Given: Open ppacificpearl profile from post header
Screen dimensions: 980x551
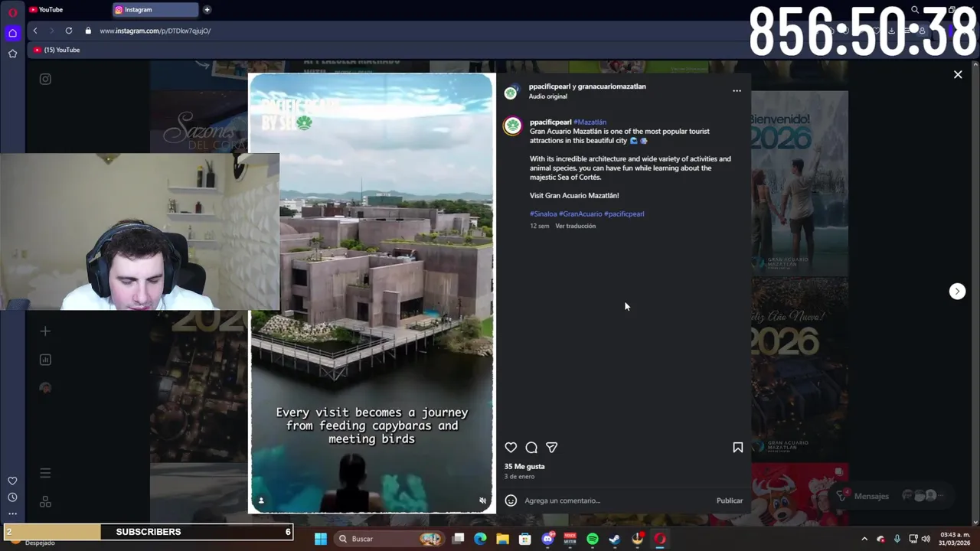Looking at the screenshot, I should click(550, 86).
